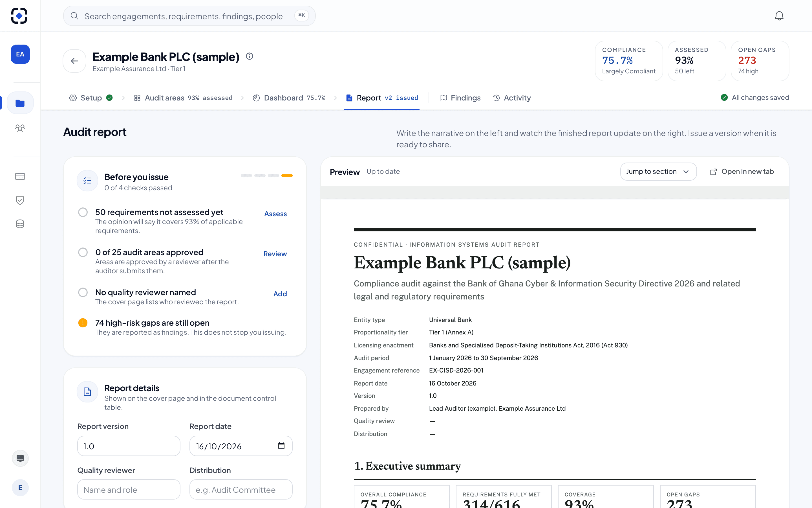Open the Findings tab
Viewport: 812px width, 508px height.
point(460,98)
